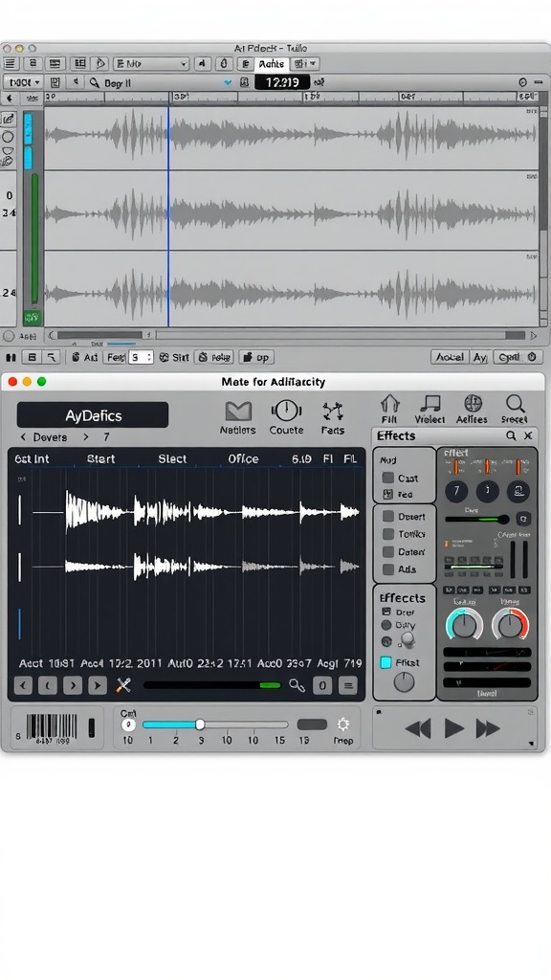The width and height of the screenshot is (551, 980).
Task: Check the Tortikx checkbox
Action: pos(388,534)
